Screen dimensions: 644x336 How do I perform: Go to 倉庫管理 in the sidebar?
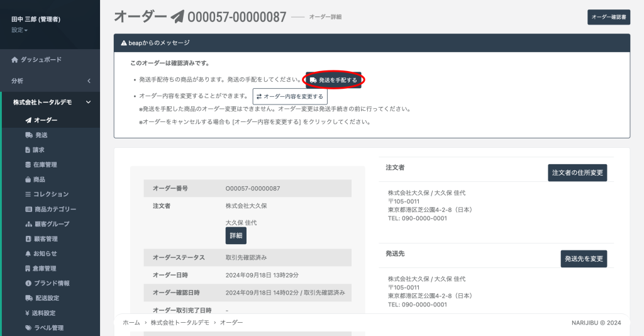tap(45, 269)
